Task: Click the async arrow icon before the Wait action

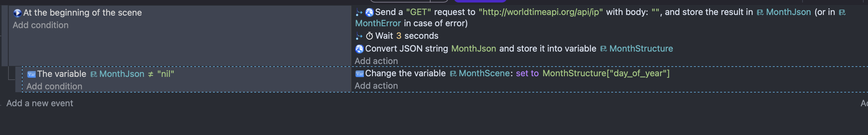Action: pos(359,36)
